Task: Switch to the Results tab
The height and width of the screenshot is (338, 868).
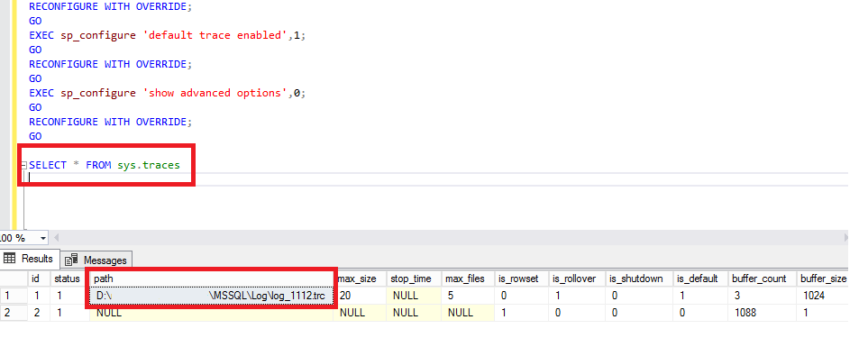Action: coord(28,259)
